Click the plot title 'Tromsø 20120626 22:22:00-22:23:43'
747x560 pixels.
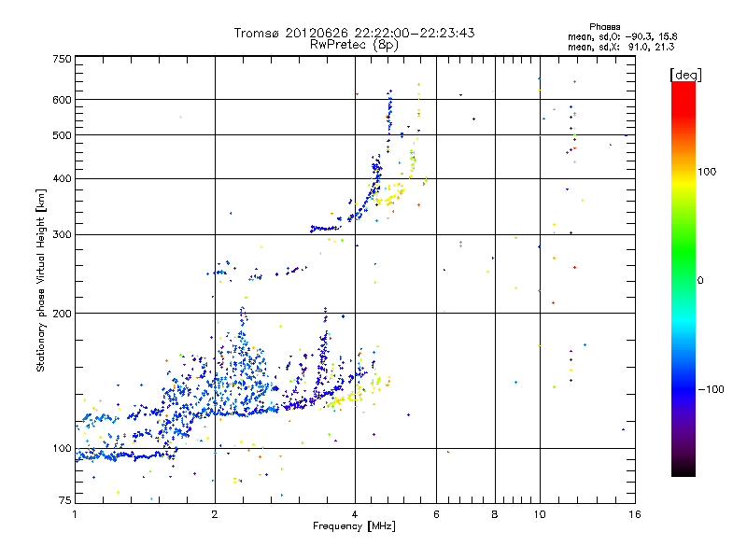click(354, 33)
